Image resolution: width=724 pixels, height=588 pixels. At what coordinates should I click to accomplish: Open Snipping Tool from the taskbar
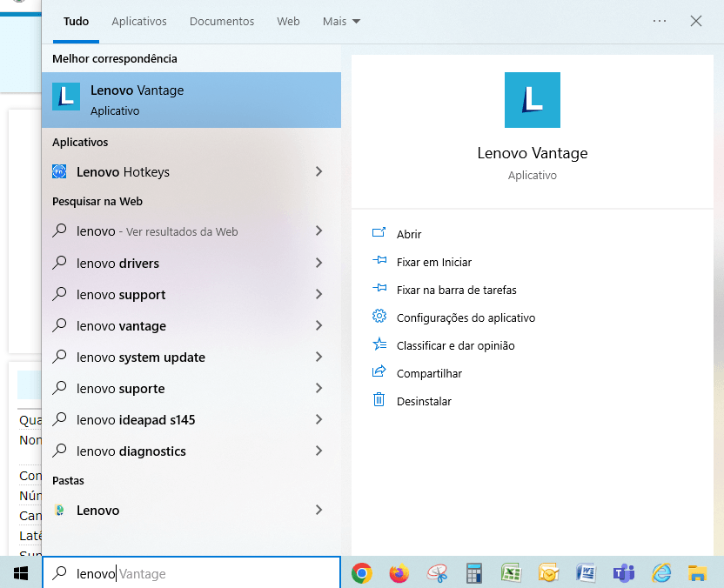point(437,573)
